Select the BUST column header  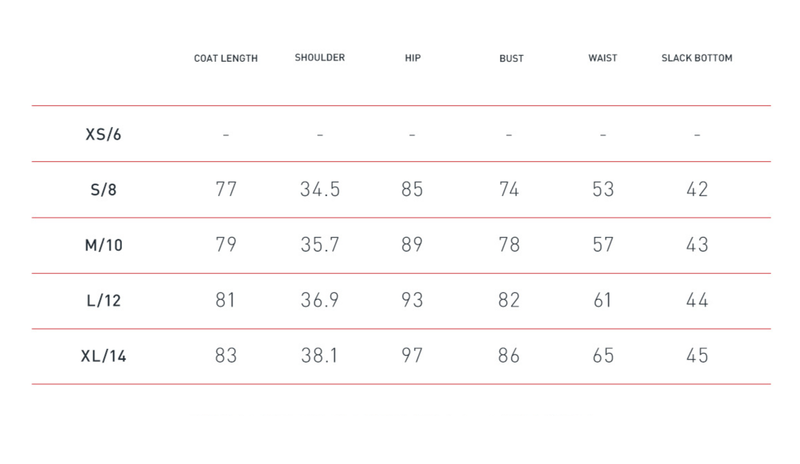[x=510, y=59]
